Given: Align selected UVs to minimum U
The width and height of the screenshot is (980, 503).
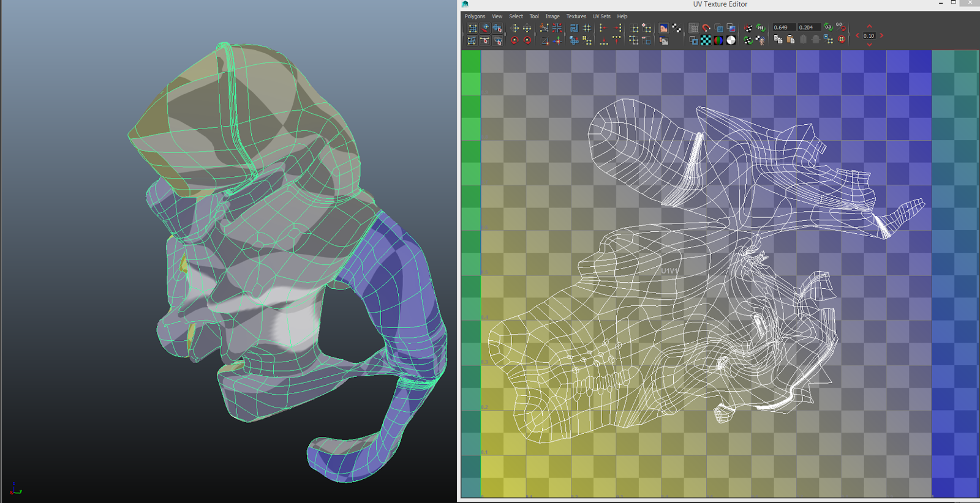Looking at the screenshot, I should (604, 28).
